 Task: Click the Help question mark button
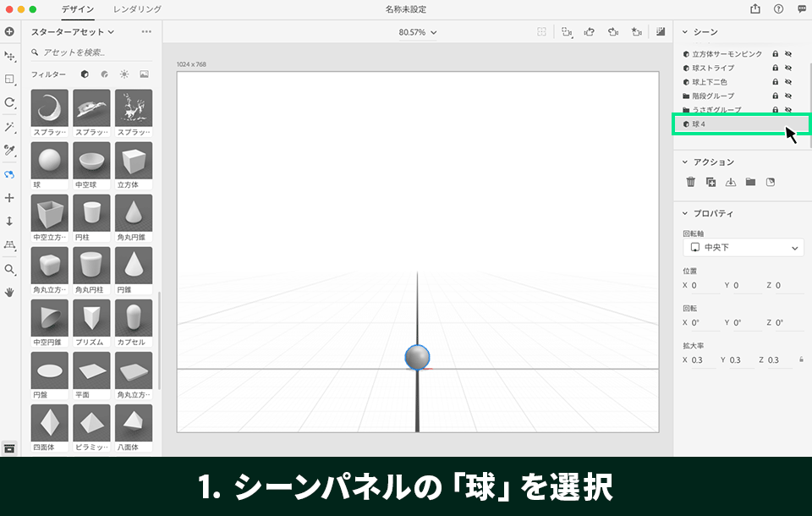(777, 9)
